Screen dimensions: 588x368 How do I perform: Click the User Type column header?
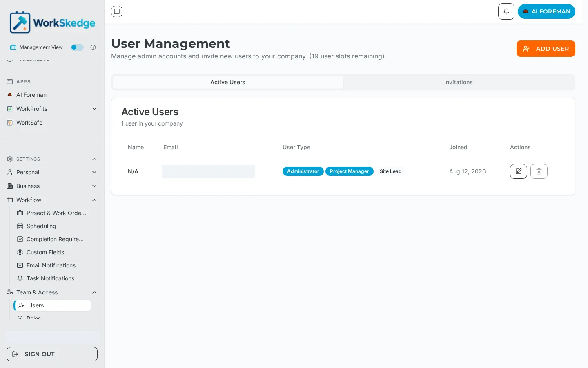[296, 147]
